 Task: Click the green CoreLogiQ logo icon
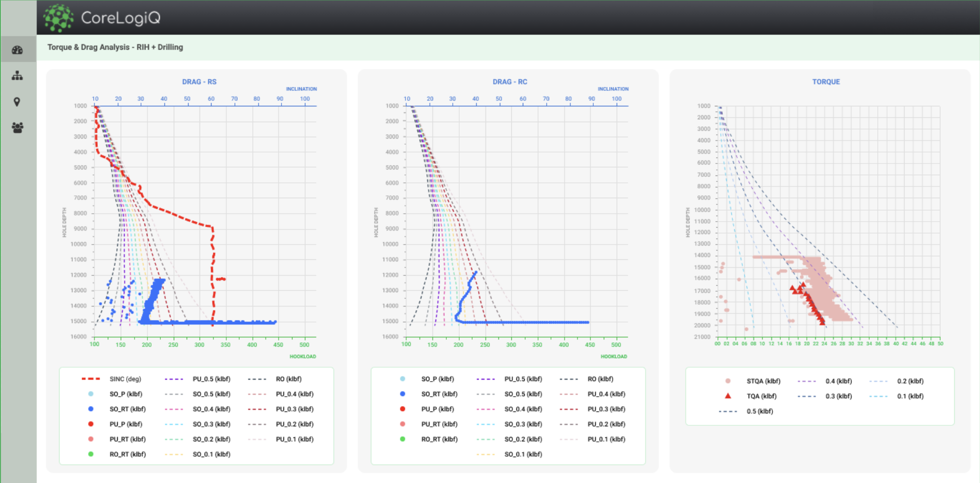58,18
